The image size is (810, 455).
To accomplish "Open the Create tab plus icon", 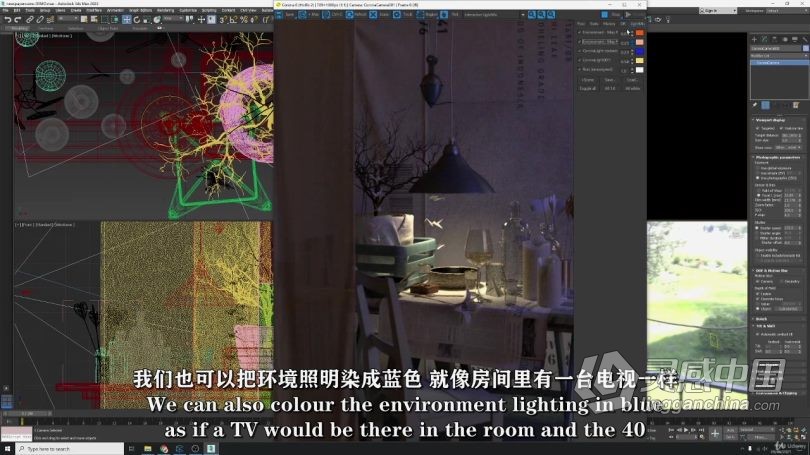I will 754,39.
